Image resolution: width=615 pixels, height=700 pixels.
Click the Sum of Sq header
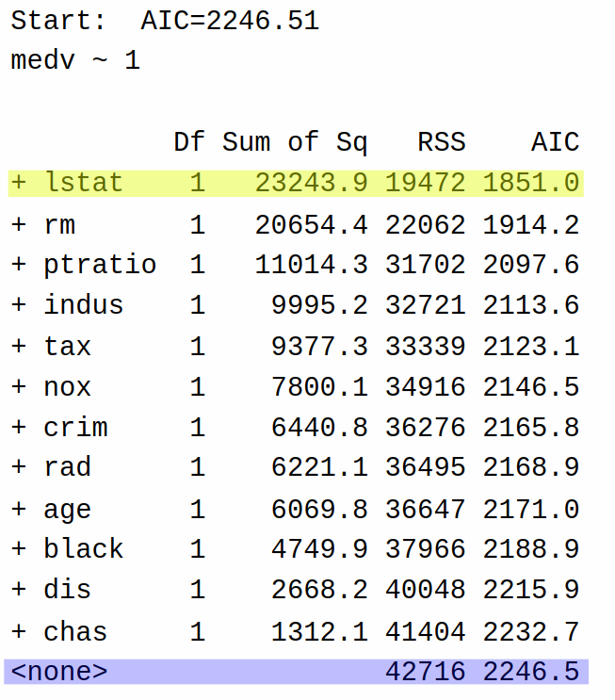coord(295,142)
